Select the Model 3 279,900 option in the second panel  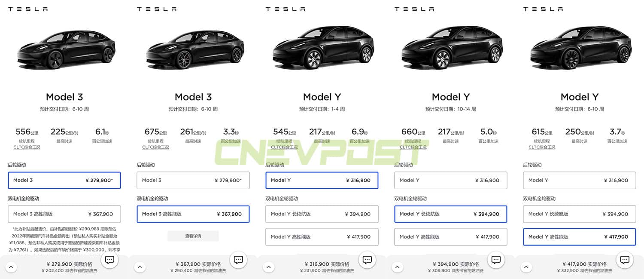tap(193, 180)
